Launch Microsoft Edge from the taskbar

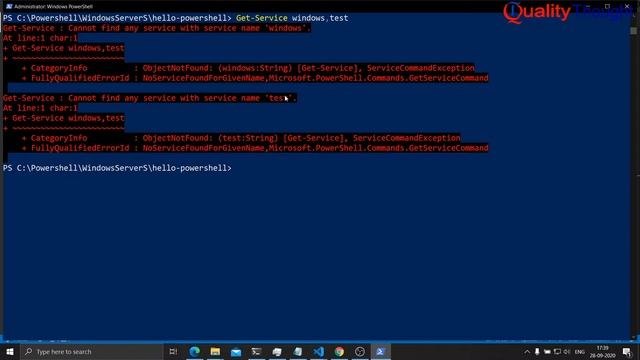coord(195,351)
